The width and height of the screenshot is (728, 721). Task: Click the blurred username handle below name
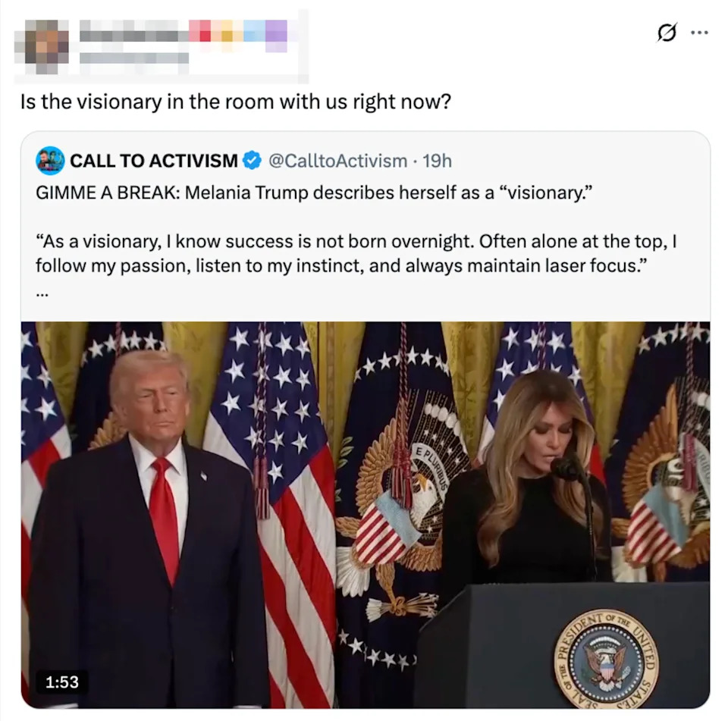(x=133, y=58)
